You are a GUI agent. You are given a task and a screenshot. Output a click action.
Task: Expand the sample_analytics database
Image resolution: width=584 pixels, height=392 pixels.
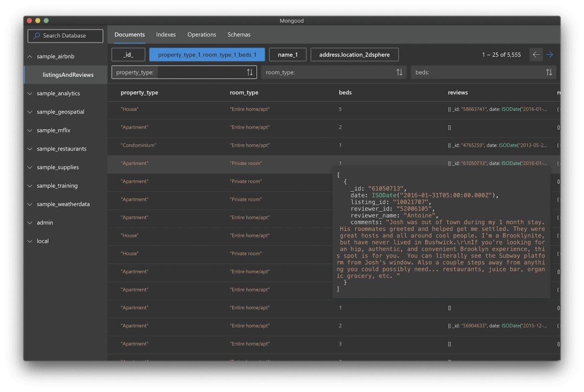click(x=30, y=94)
